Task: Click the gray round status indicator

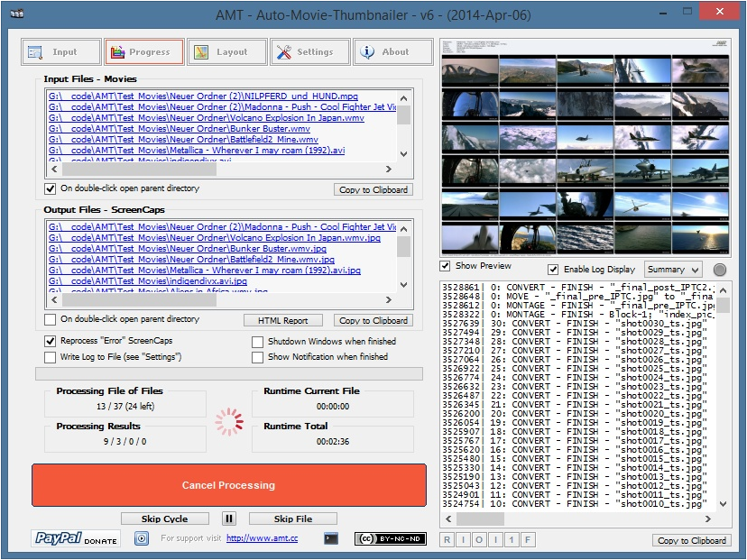Action: (720, 270)
